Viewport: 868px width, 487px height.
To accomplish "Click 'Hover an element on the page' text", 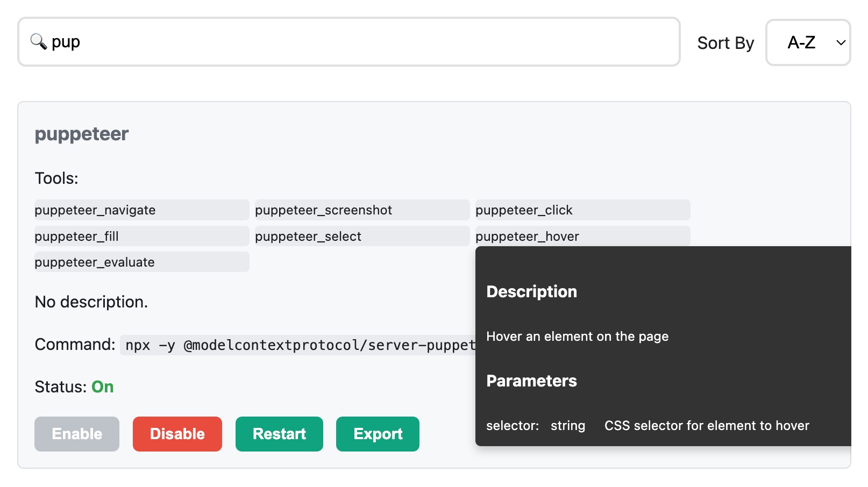I will [x=577, y=336].
